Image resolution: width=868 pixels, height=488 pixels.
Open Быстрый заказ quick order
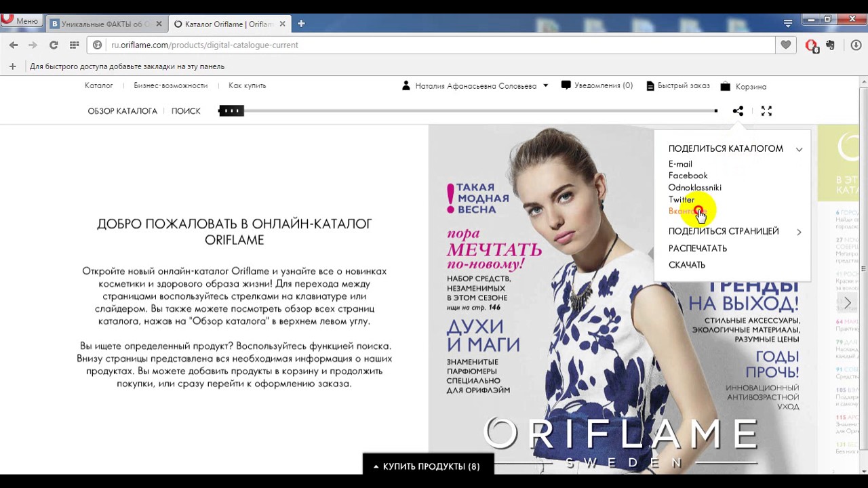pos(678,85)
